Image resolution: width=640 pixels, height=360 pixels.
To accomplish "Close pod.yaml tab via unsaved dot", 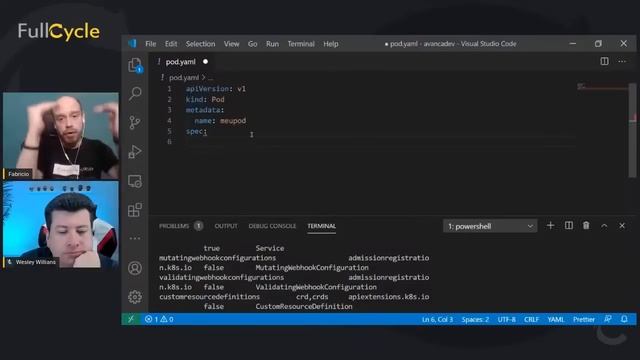I will (x=205, y=62).
